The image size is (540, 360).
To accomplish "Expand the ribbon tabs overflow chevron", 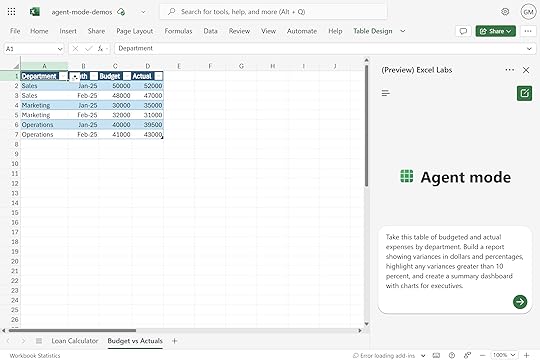I will pos(403,31).
